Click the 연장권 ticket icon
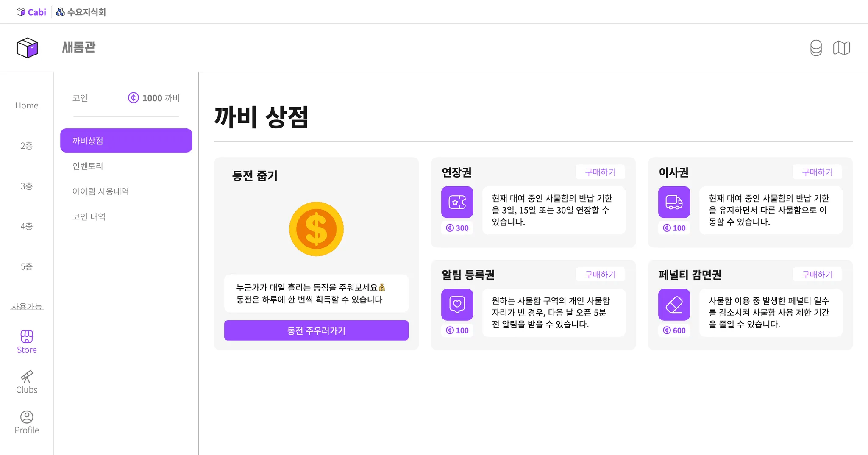The height and width of the screenshot is (455, 868). tap(457, 202)
